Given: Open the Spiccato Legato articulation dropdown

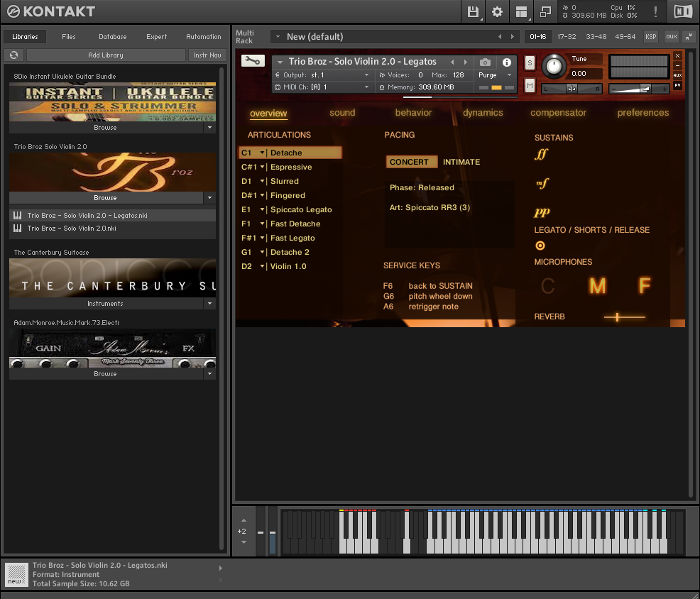Looking at the screenshot, I should point(263,209).
